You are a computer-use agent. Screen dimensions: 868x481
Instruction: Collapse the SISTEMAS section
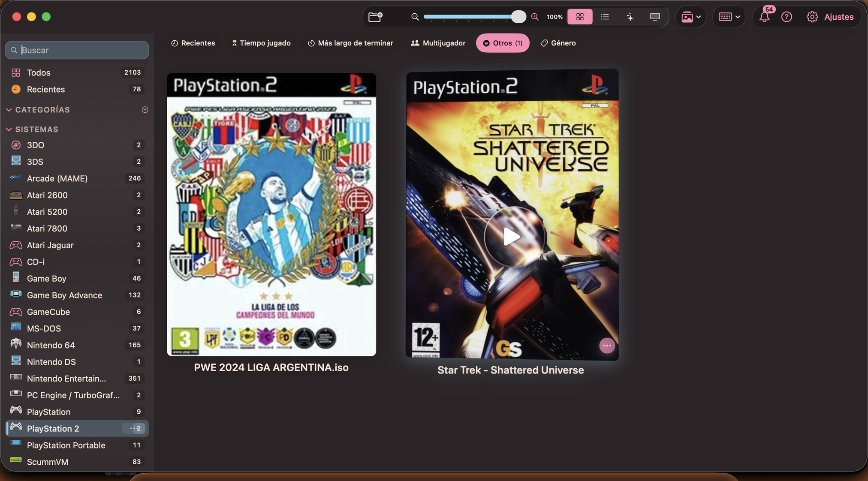(9, 129)
